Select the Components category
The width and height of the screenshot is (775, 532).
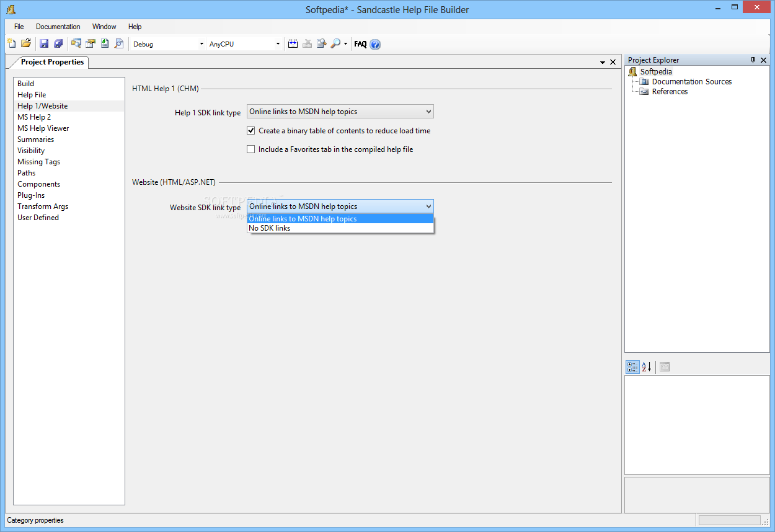click(69, 184)
